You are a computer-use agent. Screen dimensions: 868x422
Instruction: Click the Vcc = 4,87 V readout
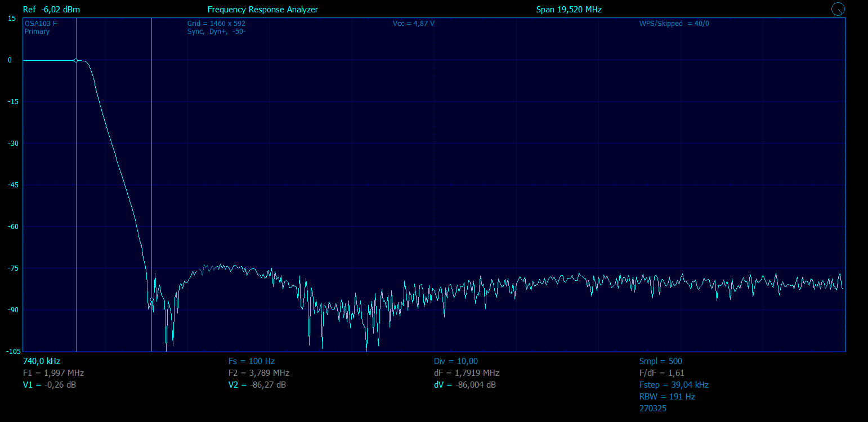tap(414, 24)
